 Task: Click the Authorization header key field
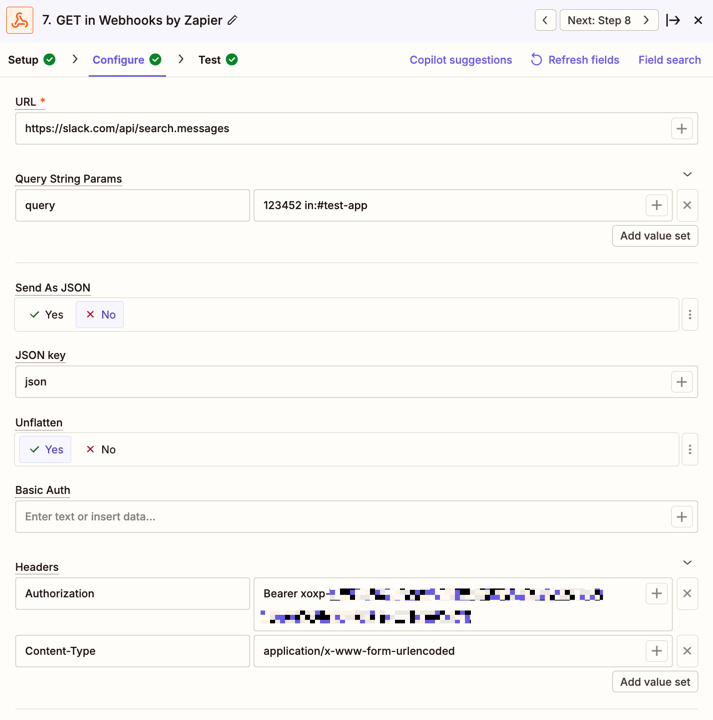tap(132, 593)
